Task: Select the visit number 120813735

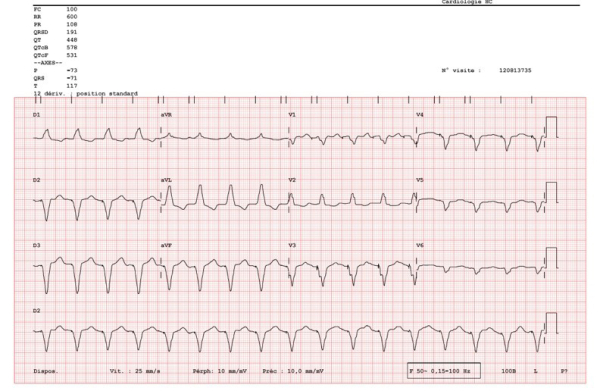Action: coord(515,70)
